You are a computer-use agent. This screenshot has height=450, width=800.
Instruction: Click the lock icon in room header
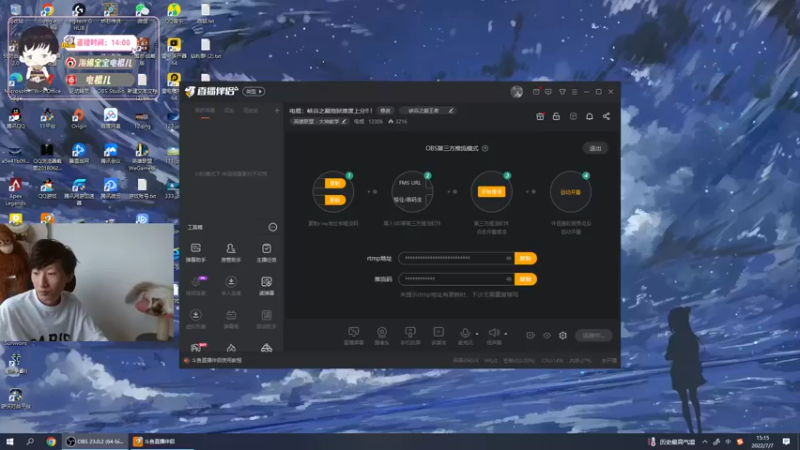pos(557,116)
